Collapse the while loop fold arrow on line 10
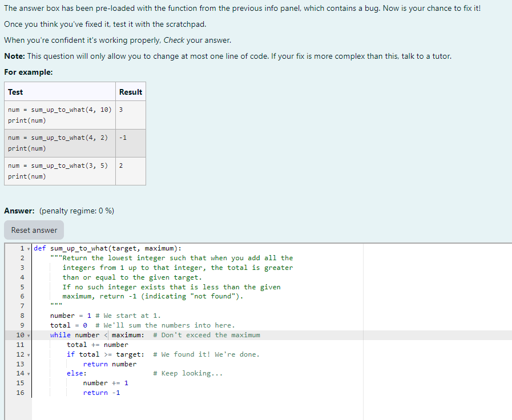 [29, 336]
